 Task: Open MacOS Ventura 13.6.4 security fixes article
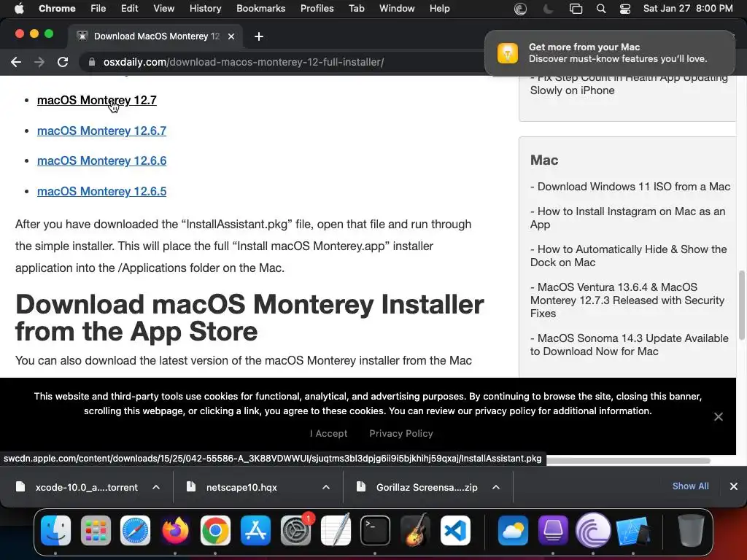(627, 300)
